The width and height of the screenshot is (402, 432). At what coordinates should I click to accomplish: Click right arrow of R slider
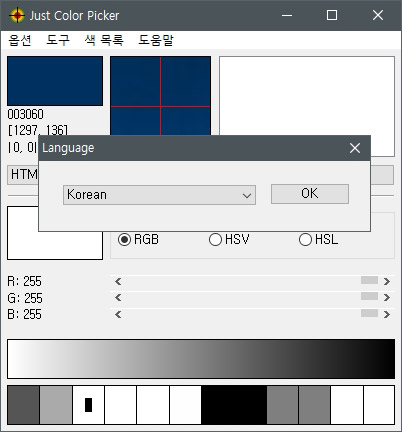(387, 282)
